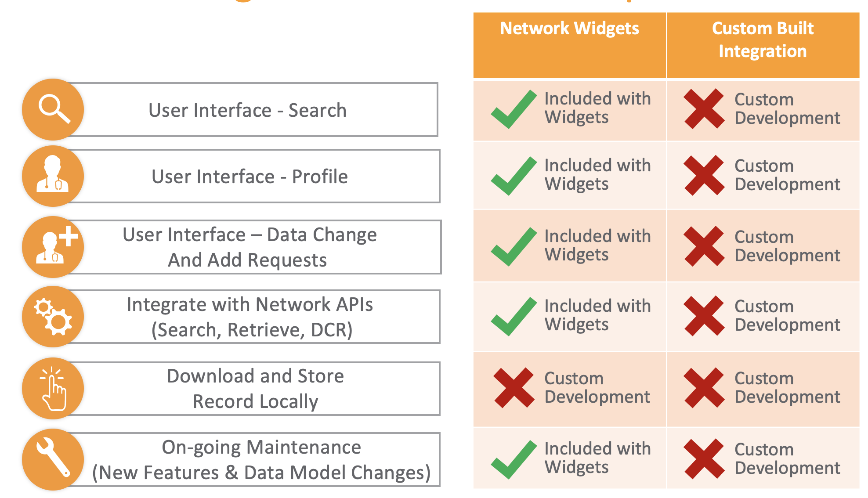
Task: Click Download and Store Record Locally box
Action: [x=255, y=389]
